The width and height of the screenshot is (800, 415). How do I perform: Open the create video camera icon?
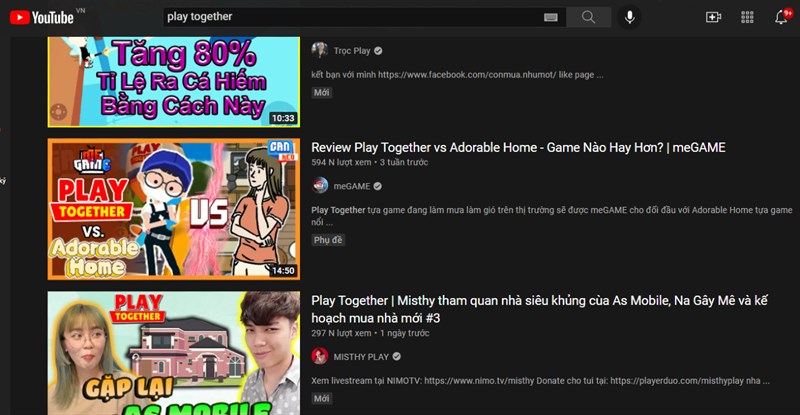[713, 17]
